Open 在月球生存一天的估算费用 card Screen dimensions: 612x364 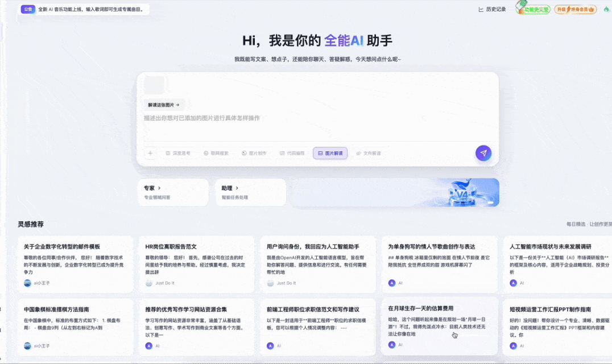[440, 326]
